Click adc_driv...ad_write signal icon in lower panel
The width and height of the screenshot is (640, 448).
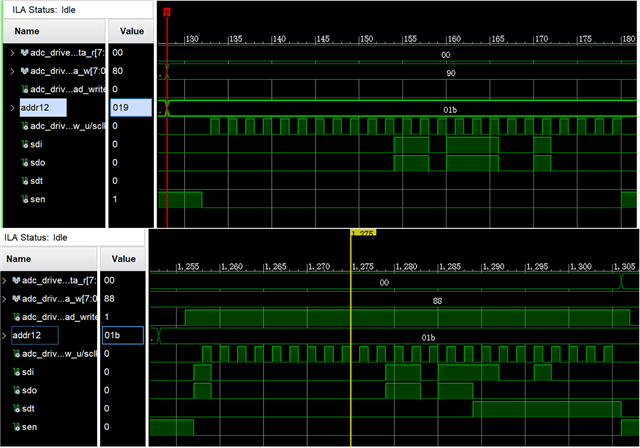pos(17,317)
